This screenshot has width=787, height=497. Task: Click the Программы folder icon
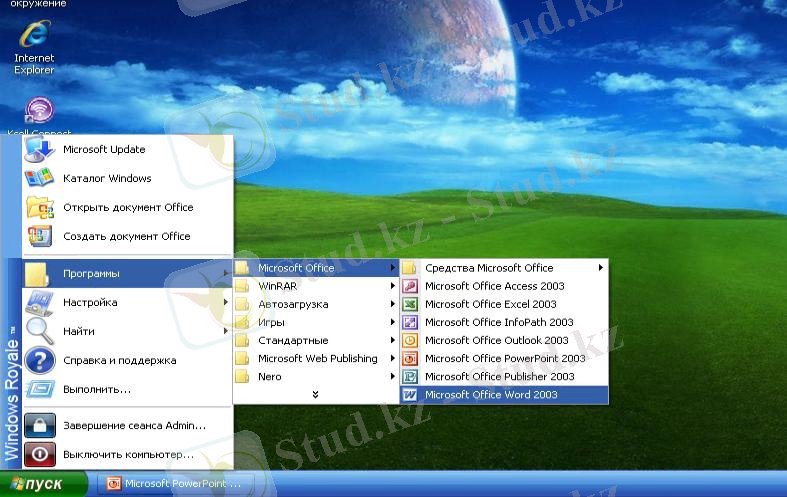37,274
